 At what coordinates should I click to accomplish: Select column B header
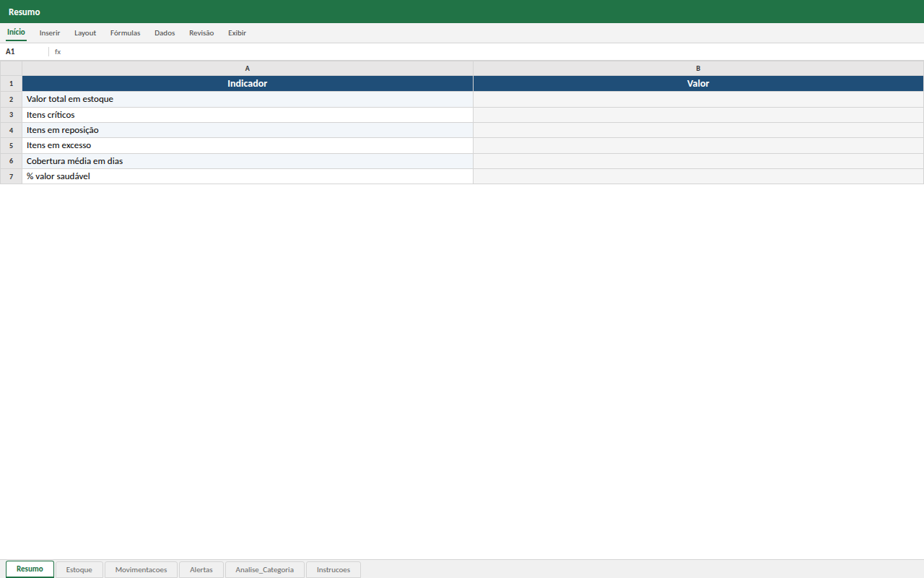(698, 69)
